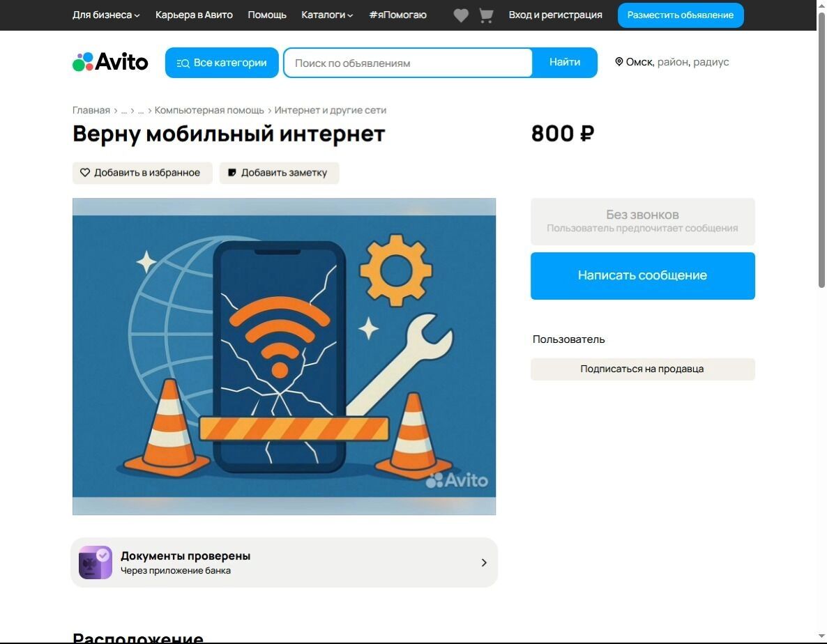The width and height of the screenshot is (827, 644).
Task: Open the Компьютерная помощь breadcrumb link
Action: click(209, 110)
